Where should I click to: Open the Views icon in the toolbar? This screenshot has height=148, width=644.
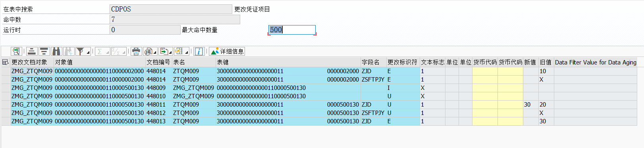(148, 51)
